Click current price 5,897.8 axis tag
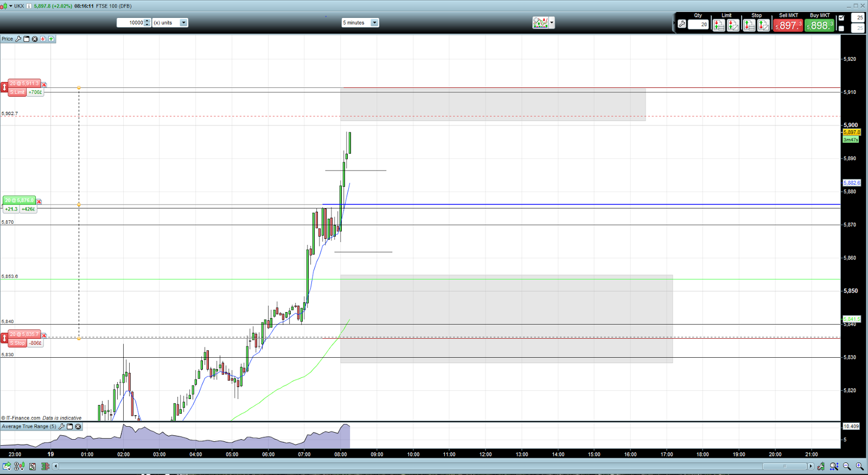The height and width of the screenshot is (475, 868). click(852, 132)
